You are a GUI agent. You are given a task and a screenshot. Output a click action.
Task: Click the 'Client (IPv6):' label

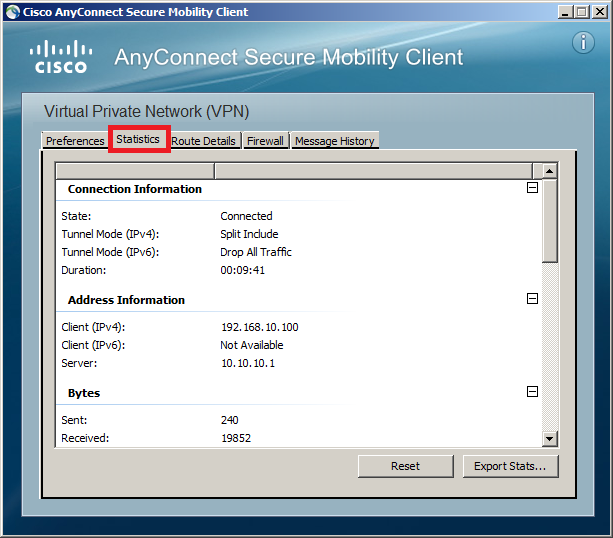93,345
